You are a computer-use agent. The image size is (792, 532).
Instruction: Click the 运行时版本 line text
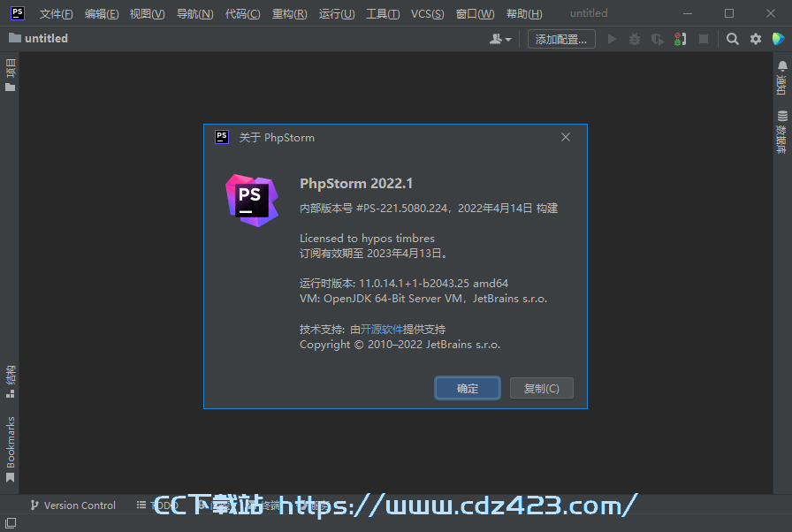[x=404, y=283]
